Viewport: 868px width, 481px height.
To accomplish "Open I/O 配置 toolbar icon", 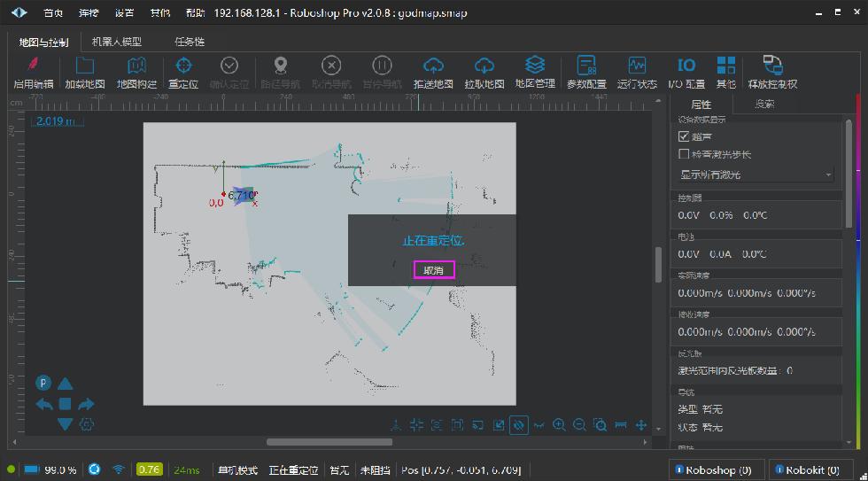I will (686, 66).
